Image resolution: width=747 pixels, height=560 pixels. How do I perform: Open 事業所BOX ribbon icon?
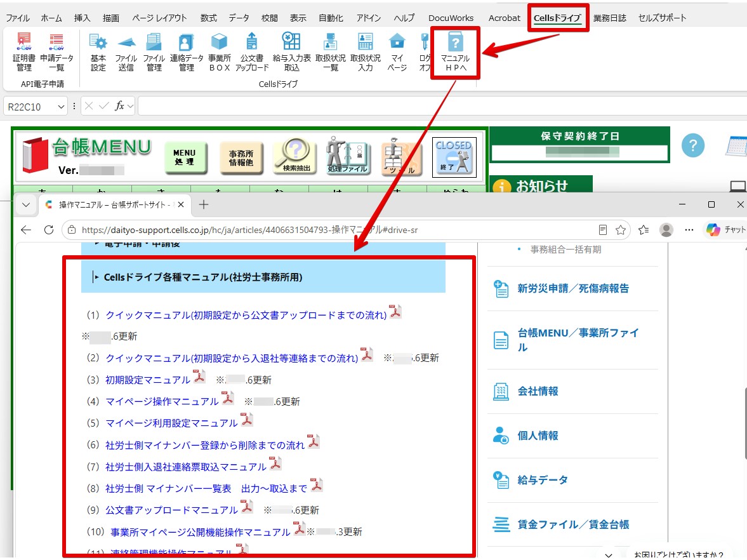(x=219, y=52)
